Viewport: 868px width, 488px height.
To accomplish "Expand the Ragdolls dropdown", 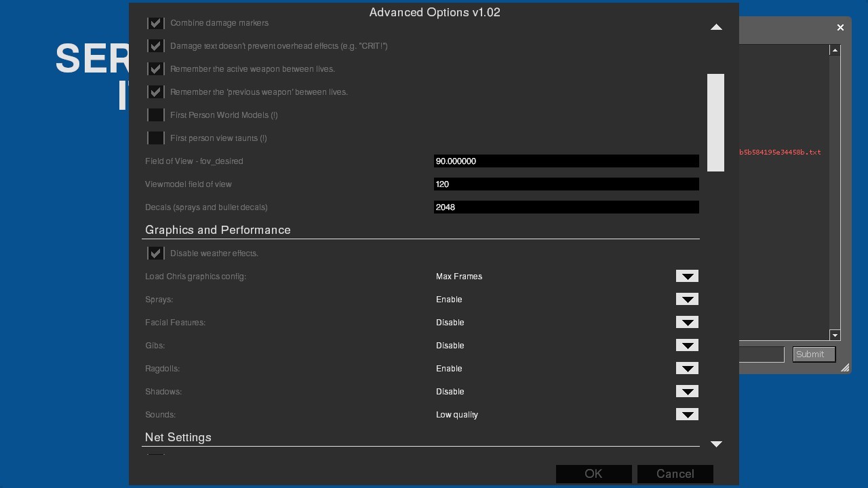I will (687, 369).
